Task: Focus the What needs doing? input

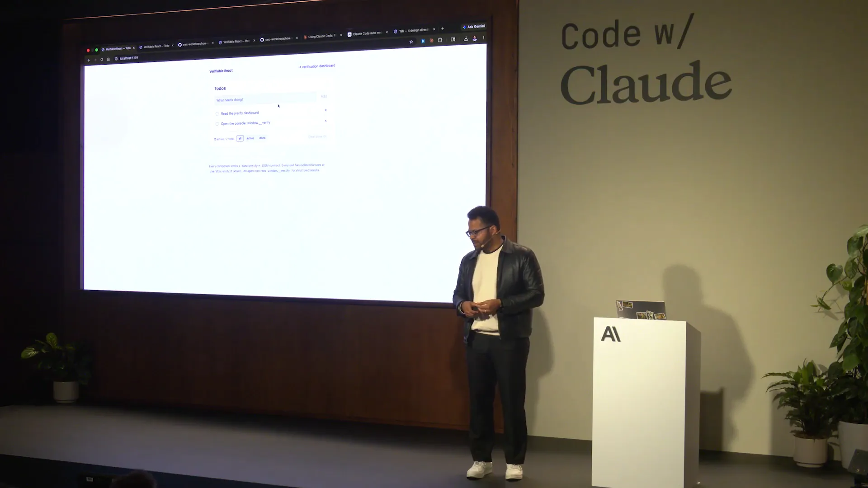Action: (265, 98)
